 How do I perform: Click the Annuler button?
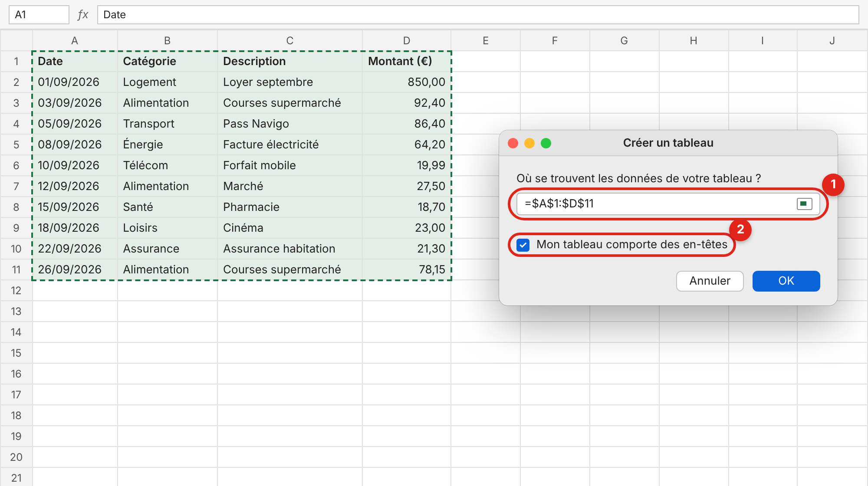(710, 281)
